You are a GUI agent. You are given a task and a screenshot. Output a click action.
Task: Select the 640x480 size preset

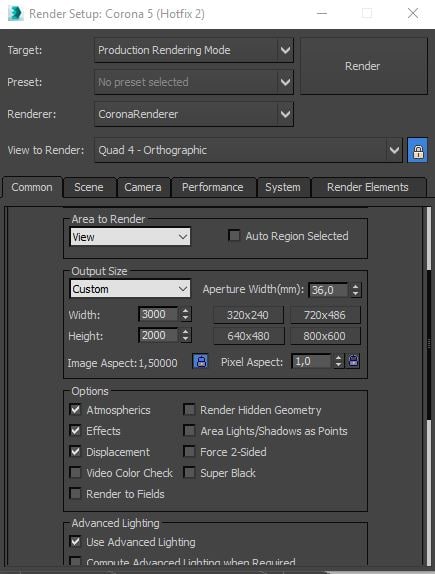tap(248, 336)
